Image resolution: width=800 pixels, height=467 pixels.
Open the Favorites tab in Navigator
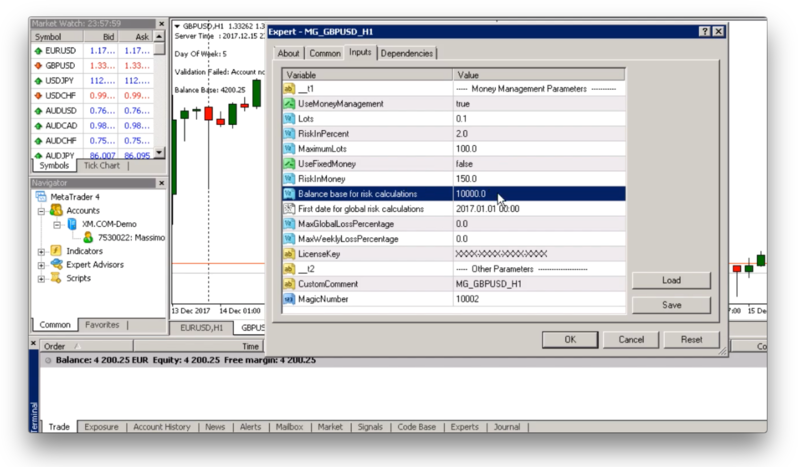pyautogui.click(x=102, y=325)
